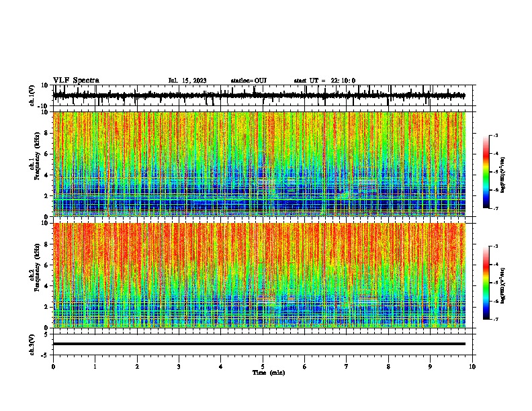Click time axis tick label "1"
The height and width of the screenshot is (411, 532).
coord(95,367)
